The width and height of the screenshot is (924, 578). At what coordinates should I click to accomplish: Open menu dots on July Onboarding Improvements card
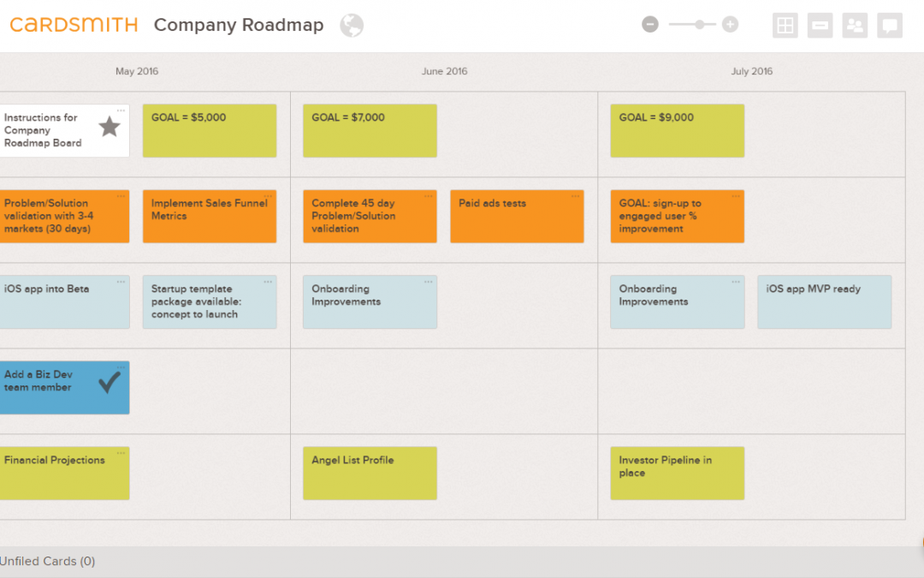pos(736,282)
